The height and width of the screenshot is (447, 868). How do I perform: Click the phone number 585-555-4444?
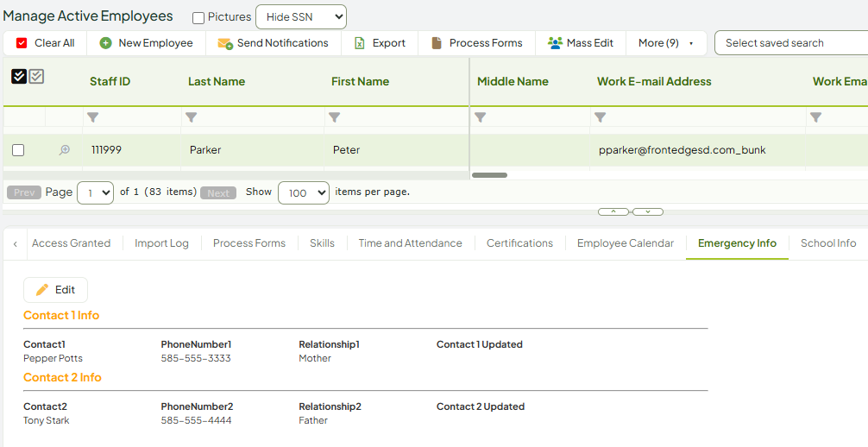click(x=197, y=420)
